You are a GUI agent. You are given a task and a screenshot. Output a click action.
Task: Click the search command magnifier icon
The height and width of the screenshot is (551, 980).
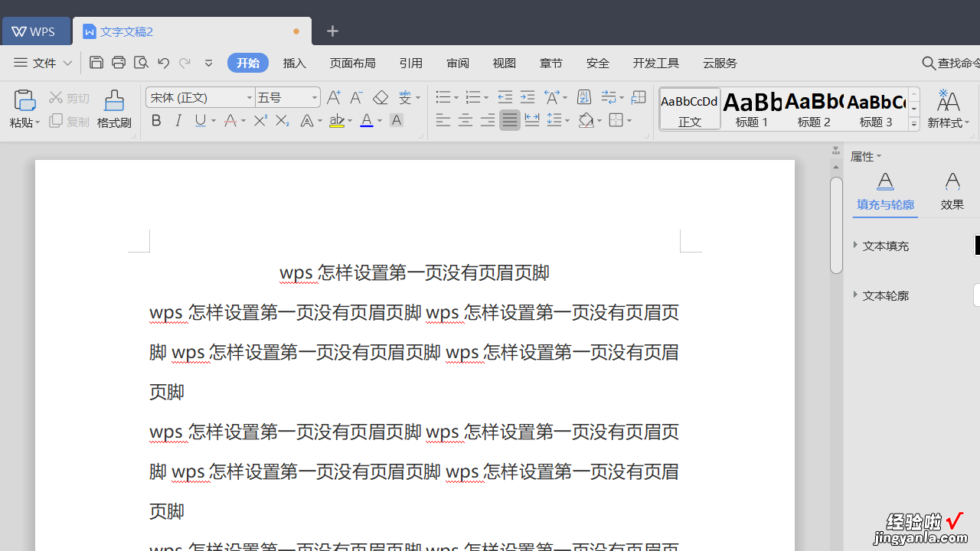point(929,63)
